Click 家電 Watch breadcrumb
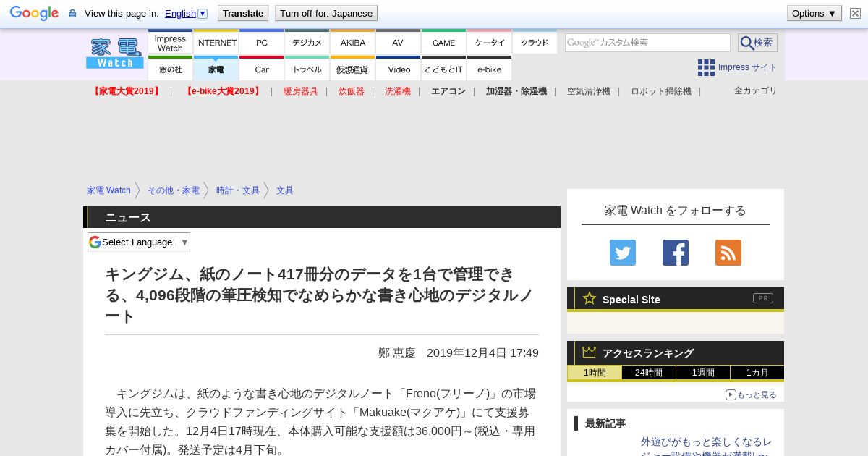Screen dimensions: 868x456 109,190
